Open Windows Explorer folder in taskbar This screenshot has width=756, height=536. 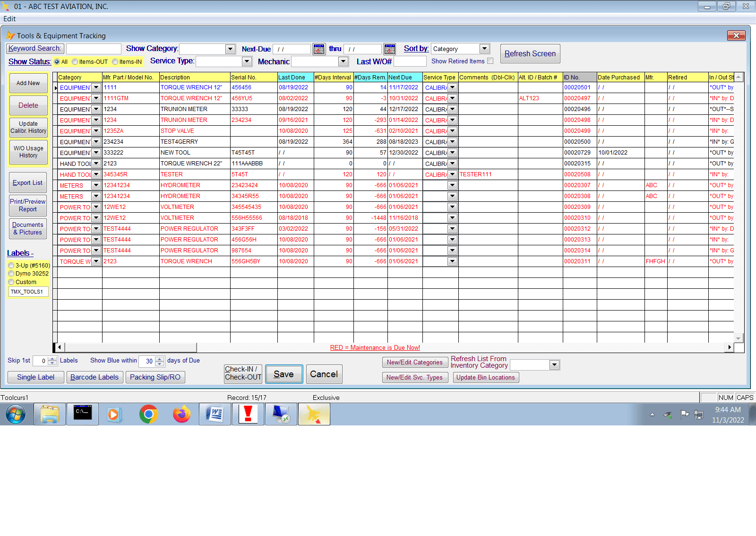[50, 415]
